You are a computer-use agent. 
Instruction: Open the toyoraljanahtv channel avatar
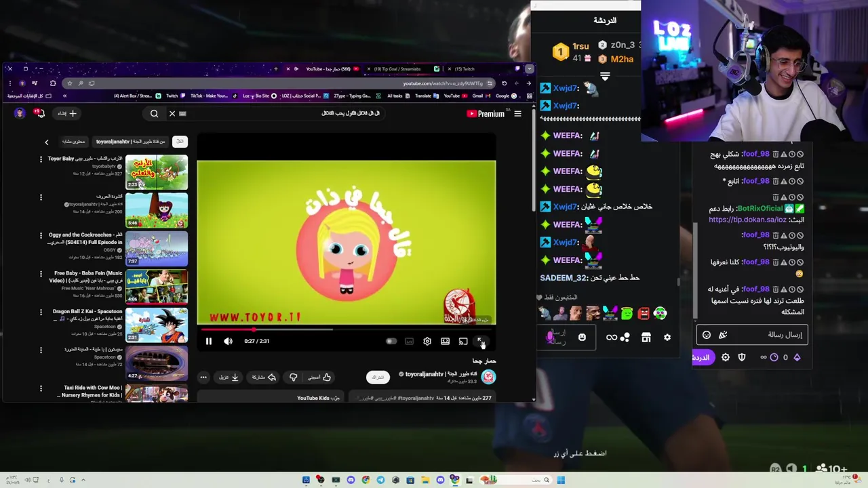[488, 377]
